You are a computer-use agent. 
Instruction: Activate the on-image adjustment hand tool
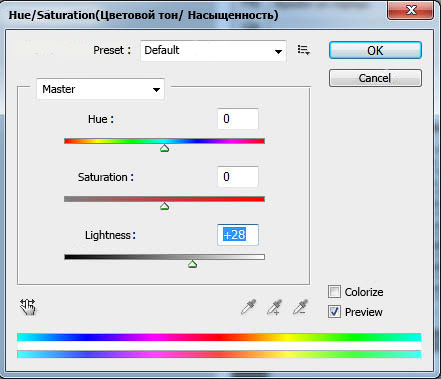[28, 307]
